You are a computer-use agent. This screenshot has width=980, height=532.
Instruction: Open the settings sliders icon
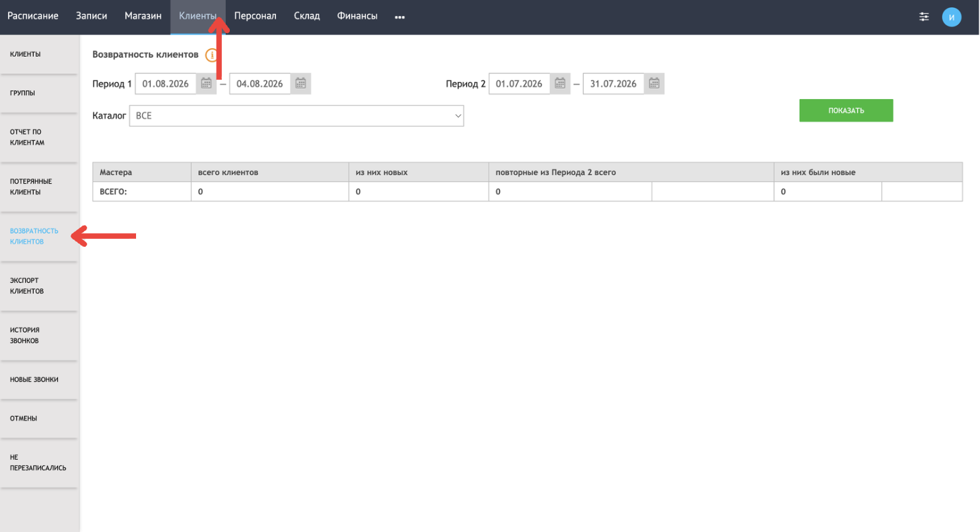point(924,17)
